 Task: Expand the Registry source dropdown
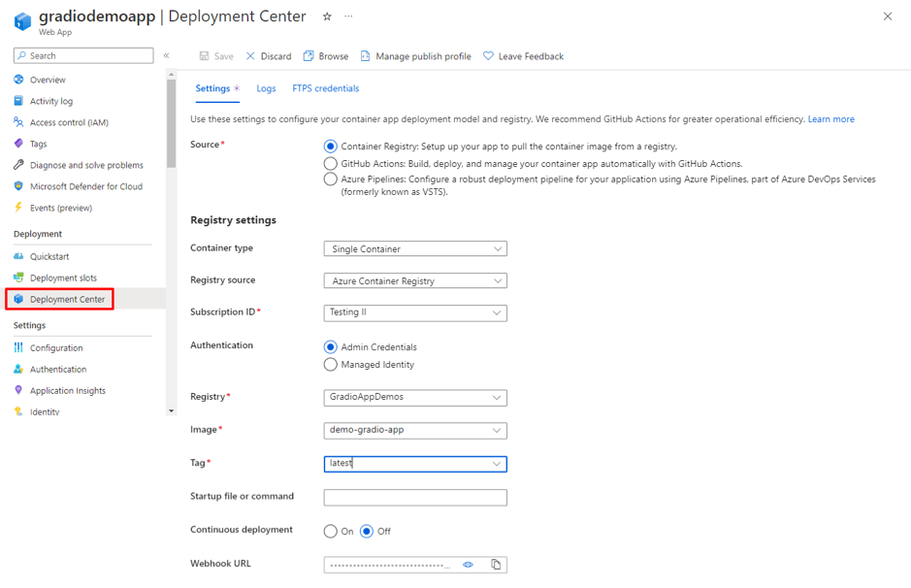[415, 280]
